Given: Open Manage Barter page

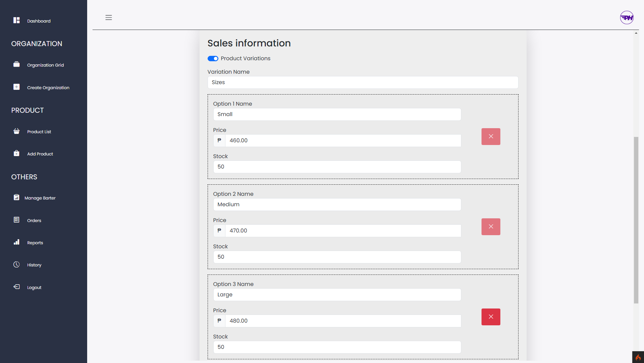Looking at the screenshot, I should pos(40,198).
